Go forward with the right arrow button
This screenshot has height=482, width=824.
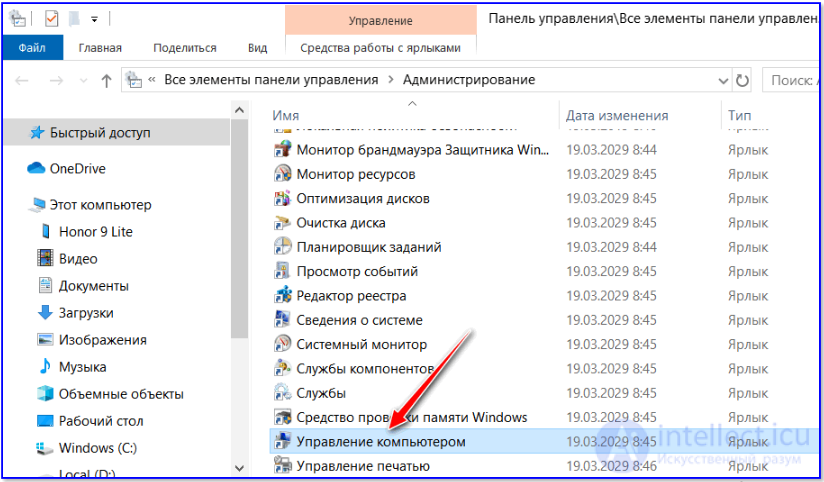click(x=56, y=80)
